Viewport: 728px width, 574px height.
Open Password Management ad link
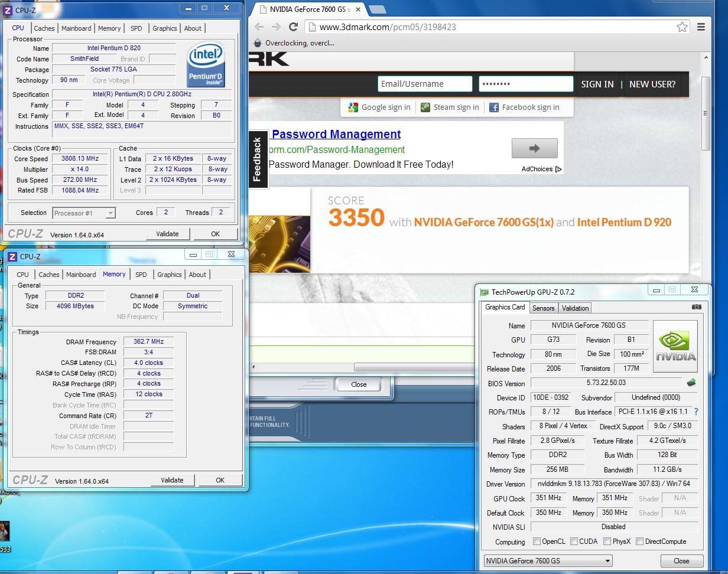pyautogui.click(x=336, y=134)
